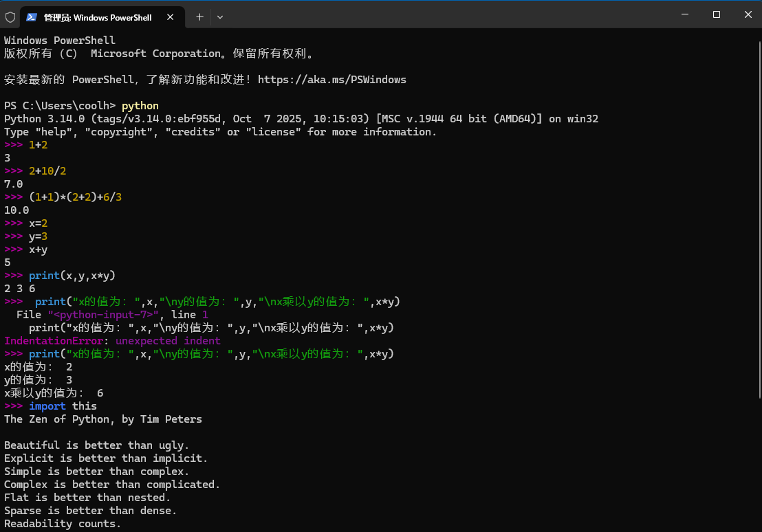Click 'Flat is better than nested.' line
The image size is (762, 532).
point(87,498)
